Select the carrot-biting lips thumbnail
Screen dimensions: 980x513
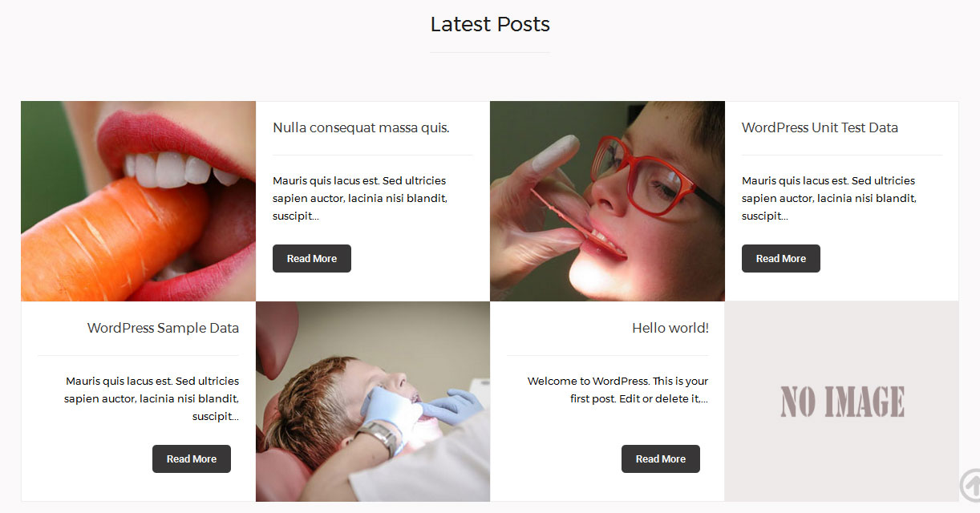coord(138,201)
